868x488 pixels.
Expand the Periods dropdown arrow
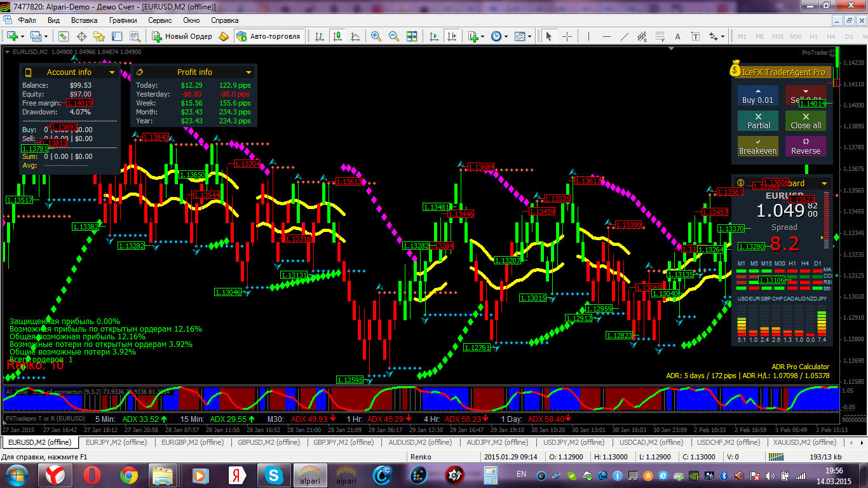(506, 36)
